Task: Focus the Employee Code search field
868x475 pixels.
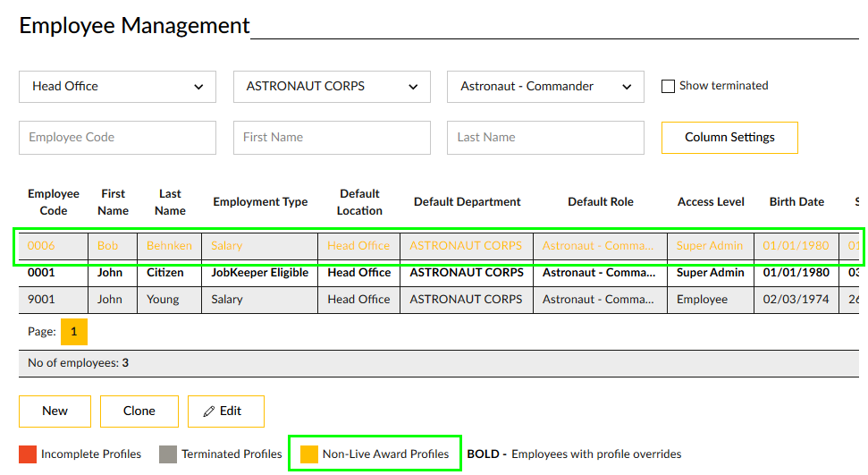Action: pyautogui.click(x=117, y=138)
